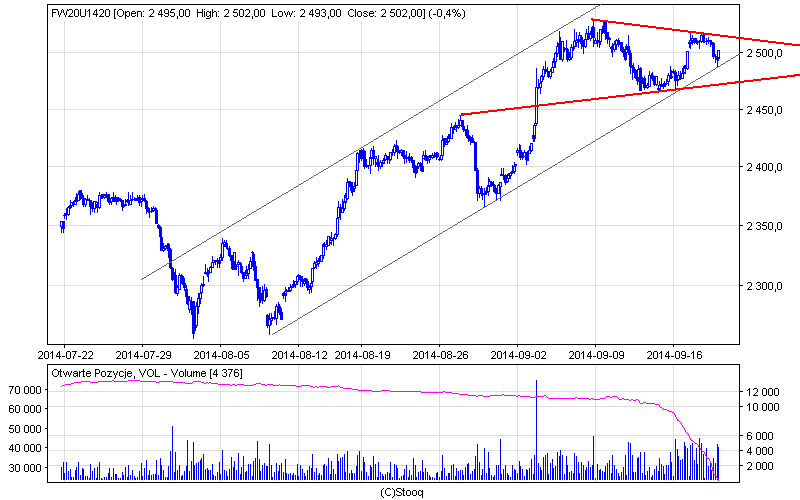
Task: Click the (-0,4%) change label
Action: point(447,14)
